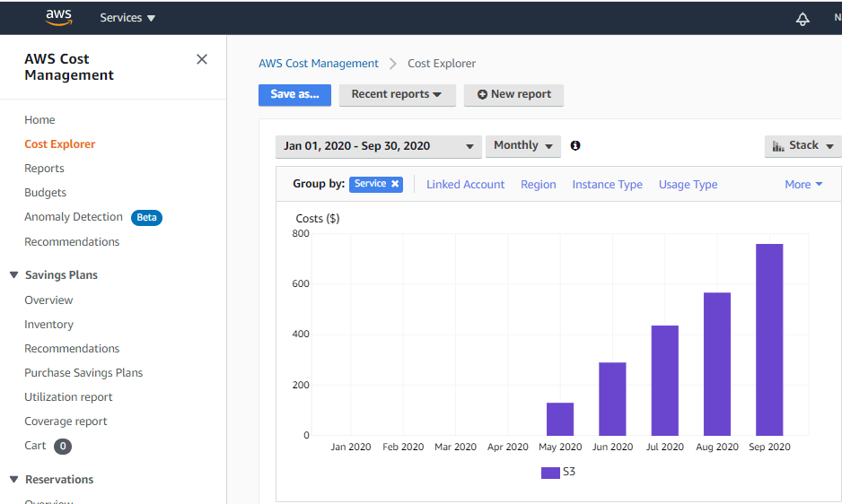Group by Instance Type
This screenshot has width=842, height=504.
coord(608,185)
